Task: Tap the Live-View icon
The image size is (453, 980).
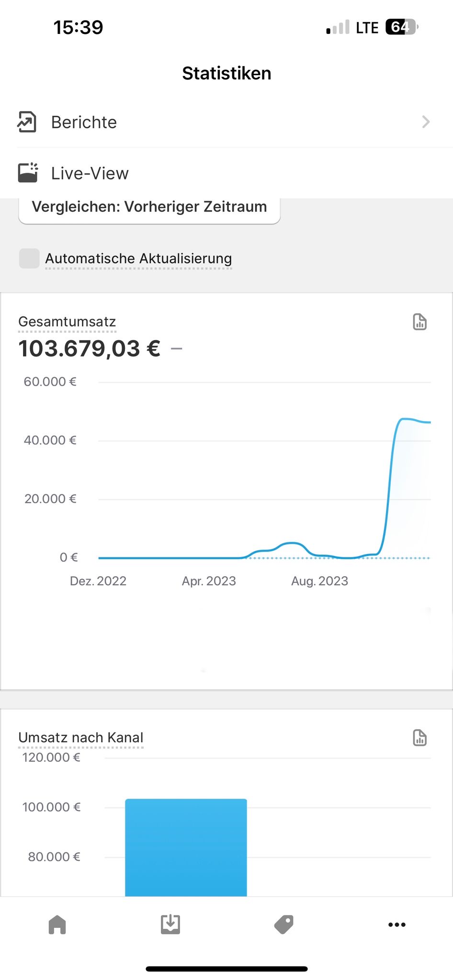Action: (28, 173)
